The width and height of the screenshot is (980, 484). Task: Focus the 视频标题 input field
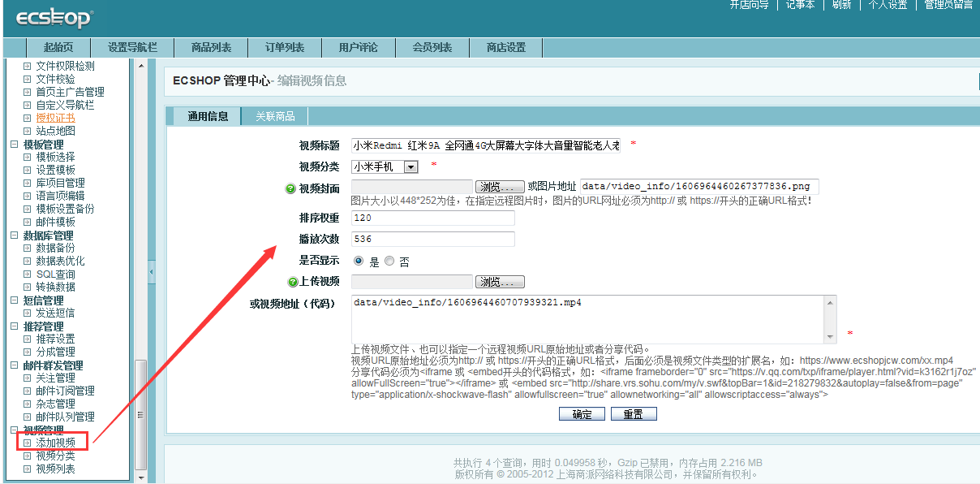(486, 145)
